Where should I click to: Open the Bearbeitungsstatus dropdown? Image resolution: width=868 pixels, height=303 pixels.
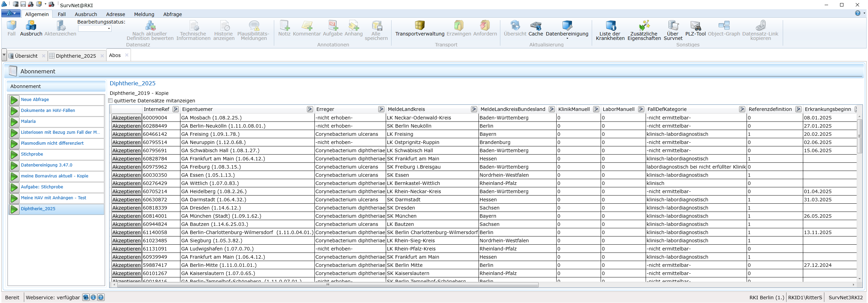pos(109,29)
